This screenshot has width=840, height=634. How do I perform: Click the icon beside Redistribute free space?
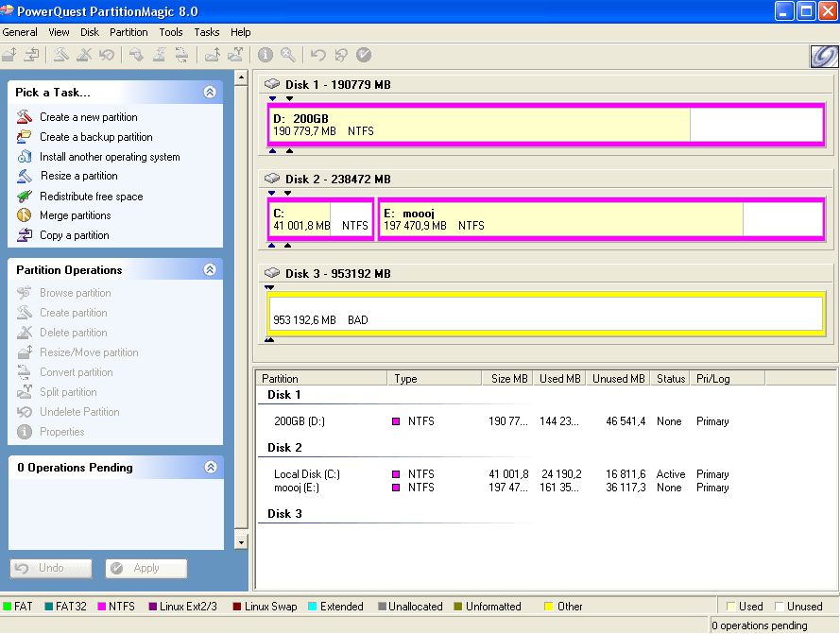(25, 197)
